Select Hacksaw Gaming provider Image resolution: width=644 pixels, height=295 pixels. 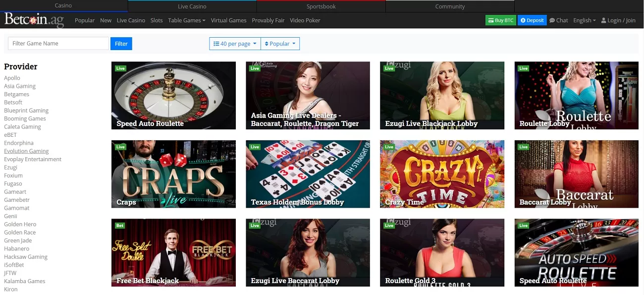pyautogui.click(x=26, y=257)
